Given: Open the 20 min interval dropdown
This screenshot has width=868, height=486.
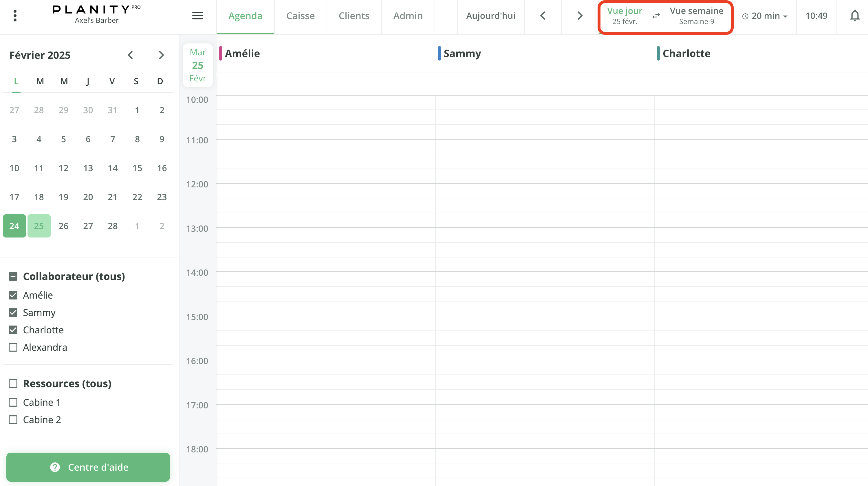Looking at the screenshot, I should pyautogui.click(x=765, y=16).
